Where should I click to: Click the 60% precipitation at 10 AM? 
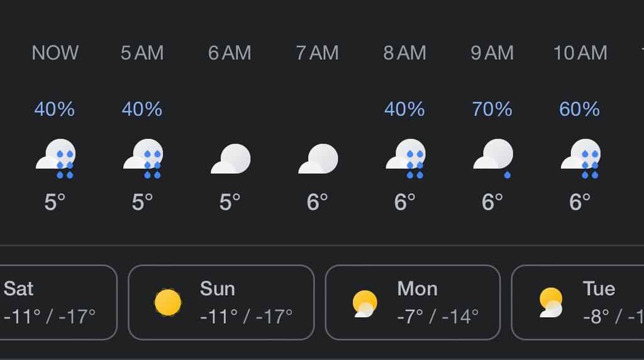[580, 110]
